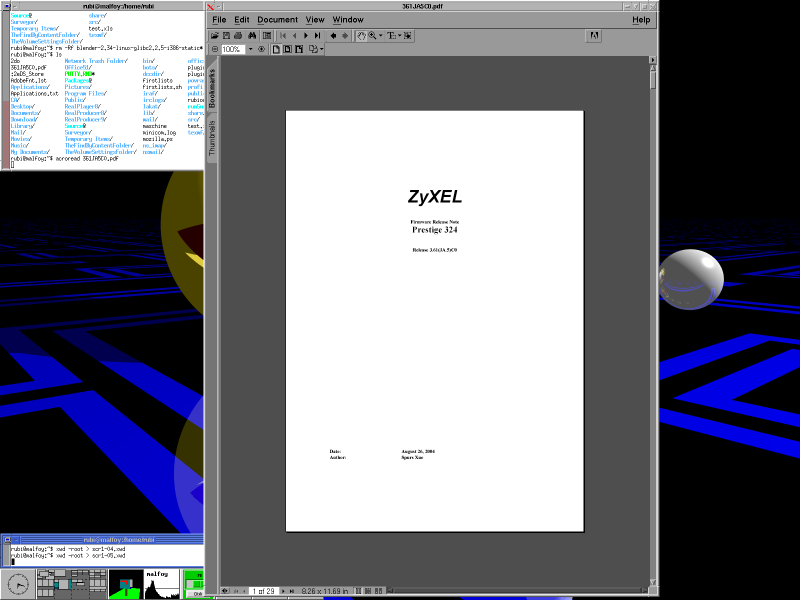Open the View menu
This screenshot has width=800, height=600.
pyautogui.click(x=315, y=19)
